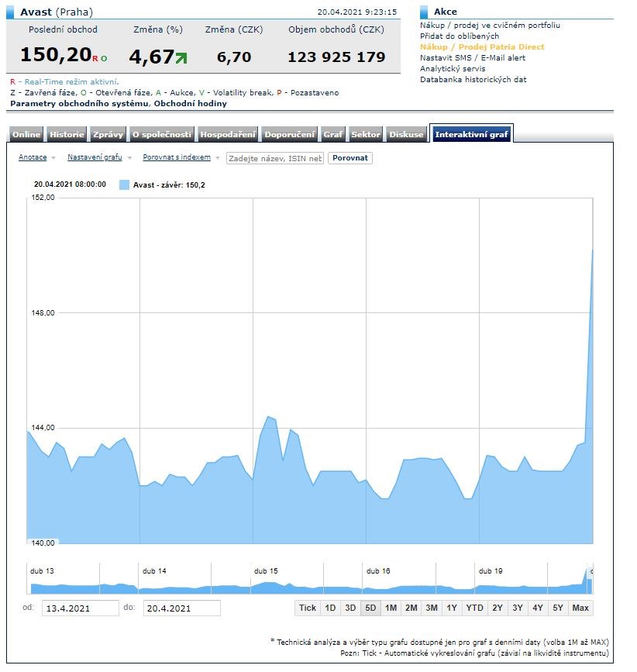Click the instrument name comparison input field
The width and height of the screenshot is (637, 672).
(x=275, y=158)
